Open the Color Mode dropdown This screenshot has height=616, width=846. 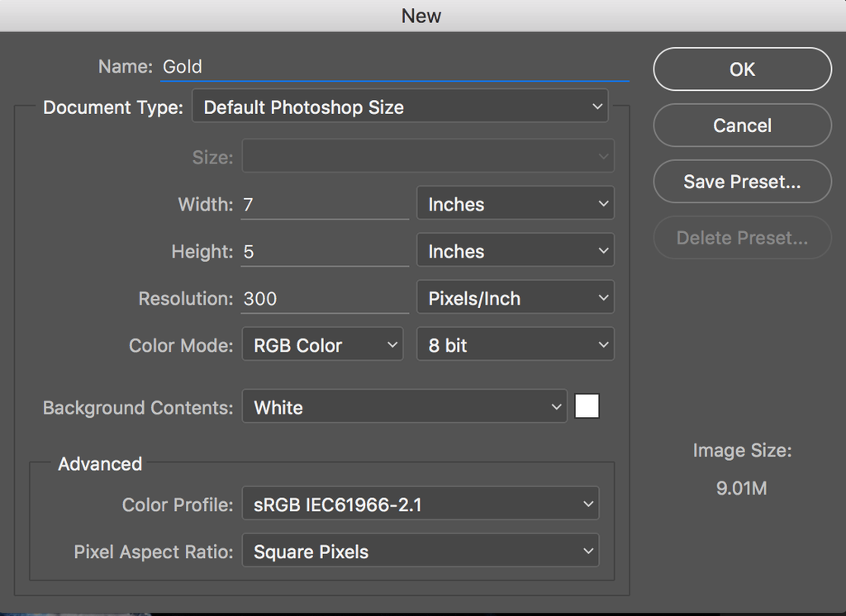click(321, 344)
